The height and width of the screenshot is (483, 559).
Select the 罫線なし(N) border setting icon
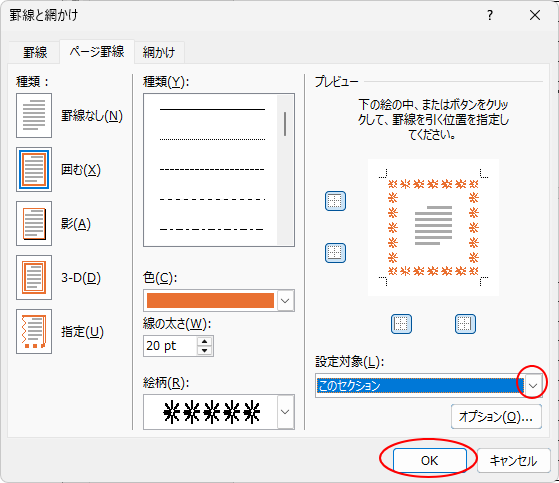(x=34, y=115)
